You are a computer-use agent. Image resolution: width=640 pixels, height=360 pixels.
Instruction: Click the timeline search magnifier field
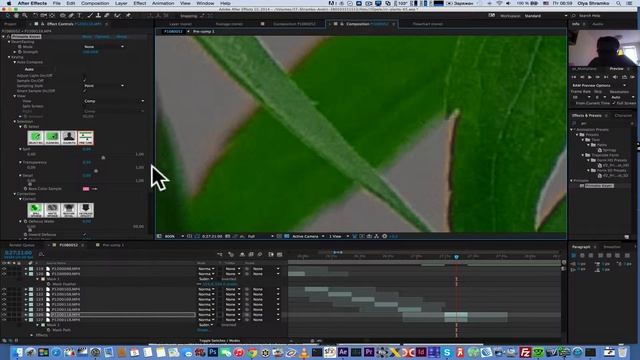click(41, 254)
